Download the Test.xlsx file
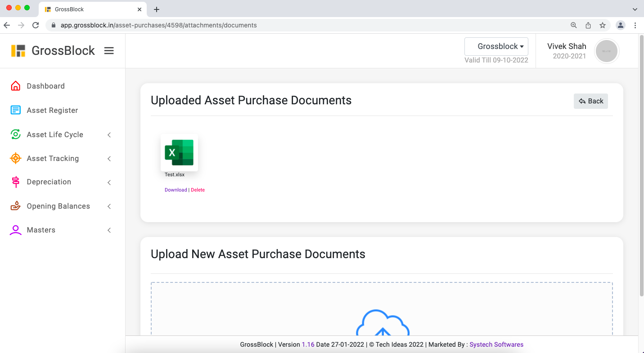The image size is (644, 353). click(x=176, y=190)
